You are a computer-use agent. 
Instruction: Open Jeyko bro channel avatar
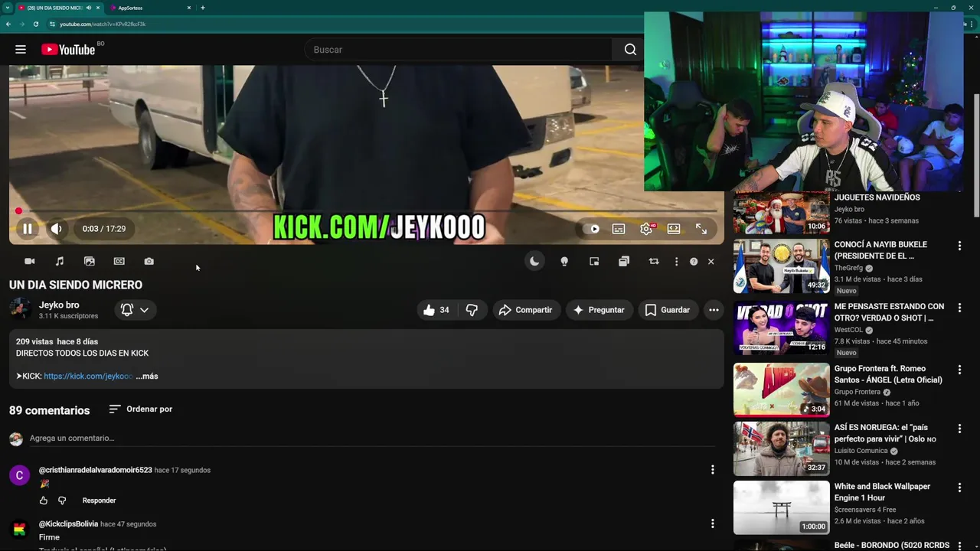point(20,309)
